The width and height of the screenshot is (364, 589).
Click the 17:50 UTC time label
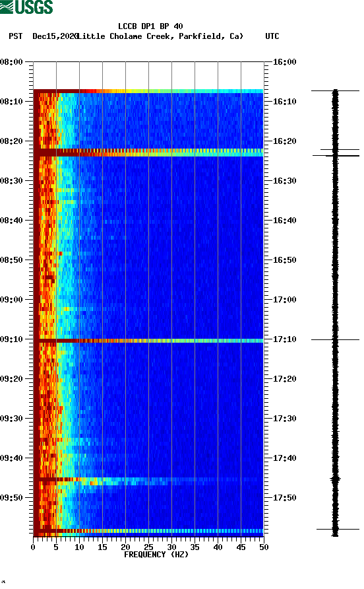click(284, 498)
